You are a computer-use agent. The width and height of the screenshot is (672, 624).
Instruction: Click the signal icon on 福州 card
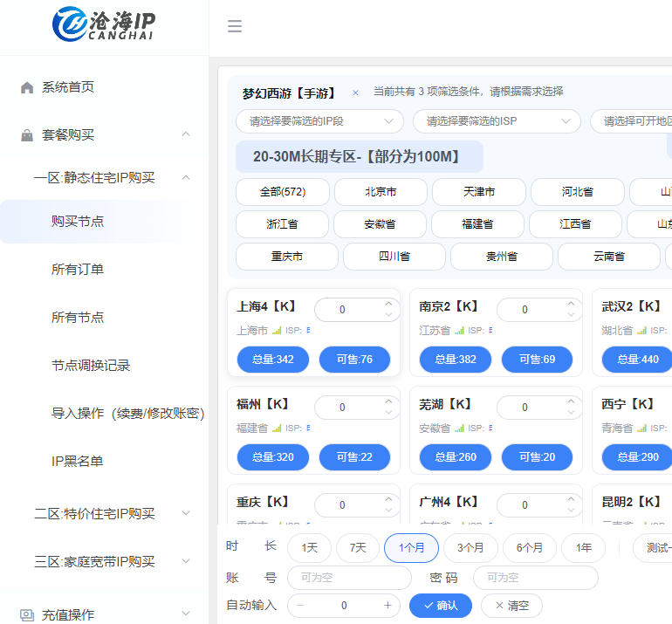point(277,429)
